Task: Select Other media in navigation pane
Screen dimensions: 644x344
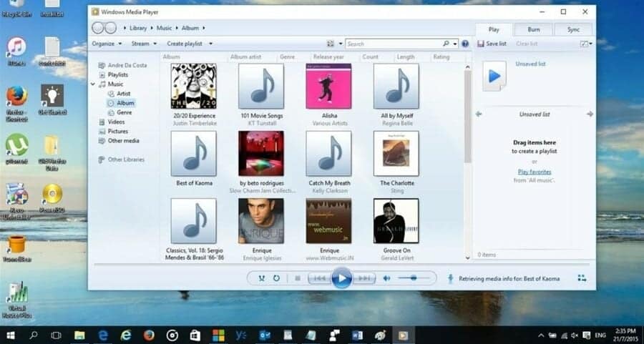Action: point(123,141)
